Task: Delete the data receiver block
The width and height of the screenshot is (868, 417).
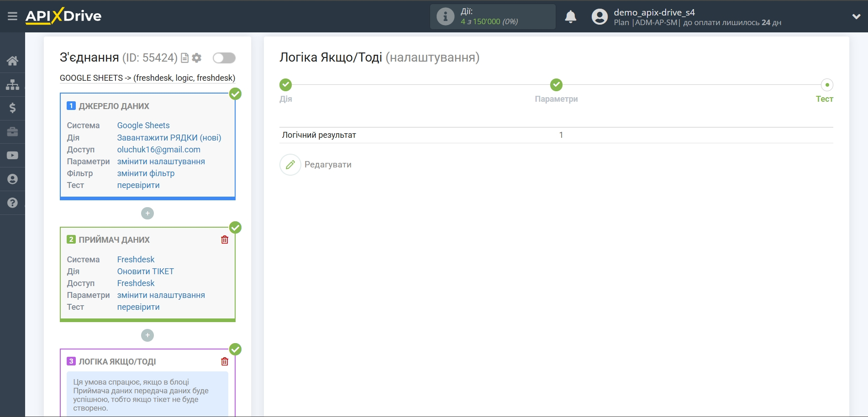Action: [225, 240]
